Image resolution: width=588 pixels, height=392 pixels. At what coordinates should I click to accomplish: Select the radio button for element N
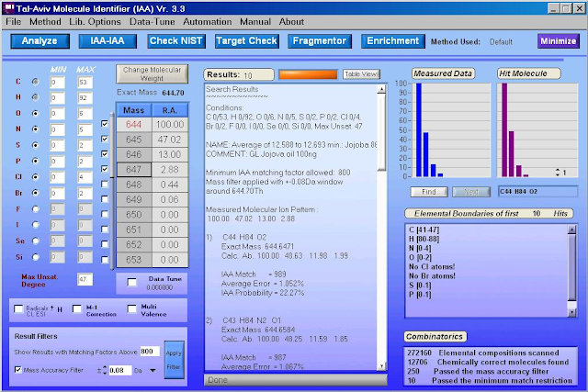pos(35,129)
